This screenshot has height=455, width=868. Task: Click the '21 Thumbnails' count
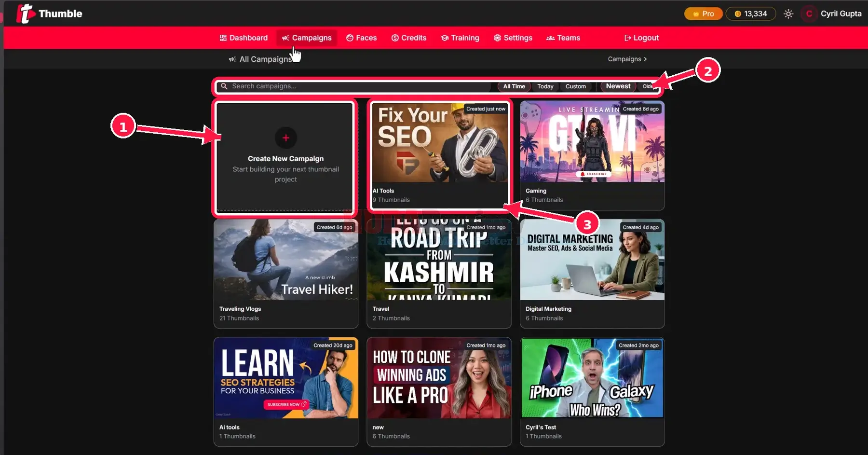239,318
